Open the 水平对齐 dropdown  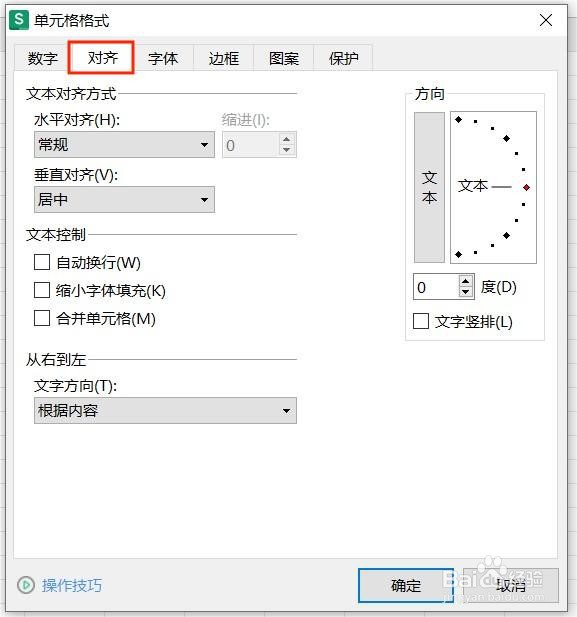coord(124,145)
